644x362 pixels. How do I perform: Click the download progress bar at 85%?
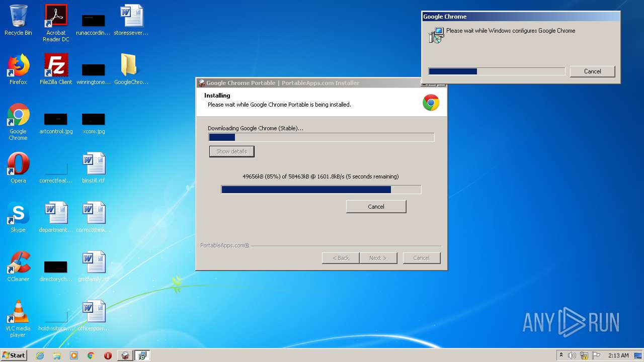point(321,190)
